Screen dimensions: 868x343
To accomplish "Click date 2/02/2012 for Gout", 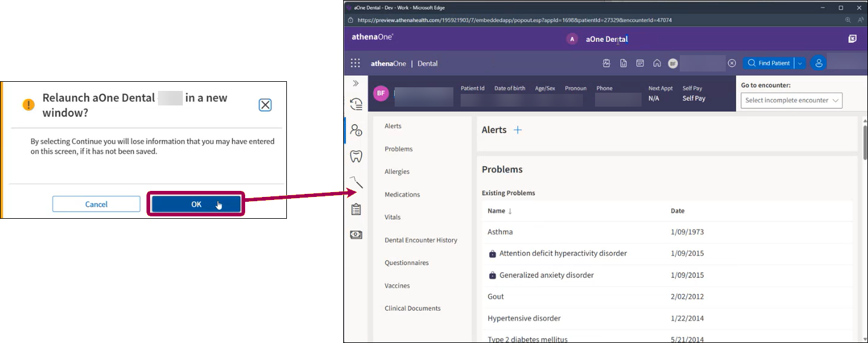I will pyautogui.click(x=687, y=297).
